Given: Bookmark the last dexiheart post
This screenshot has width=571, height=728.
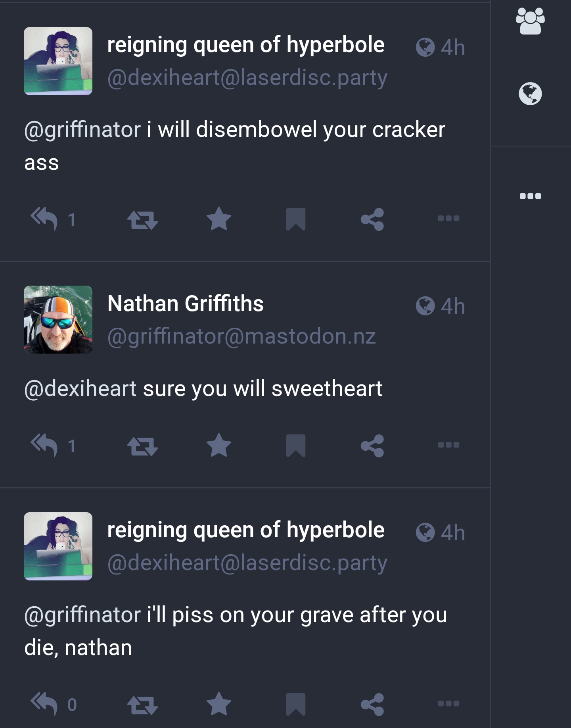Looking at the screenshot, I should (296, 704).
